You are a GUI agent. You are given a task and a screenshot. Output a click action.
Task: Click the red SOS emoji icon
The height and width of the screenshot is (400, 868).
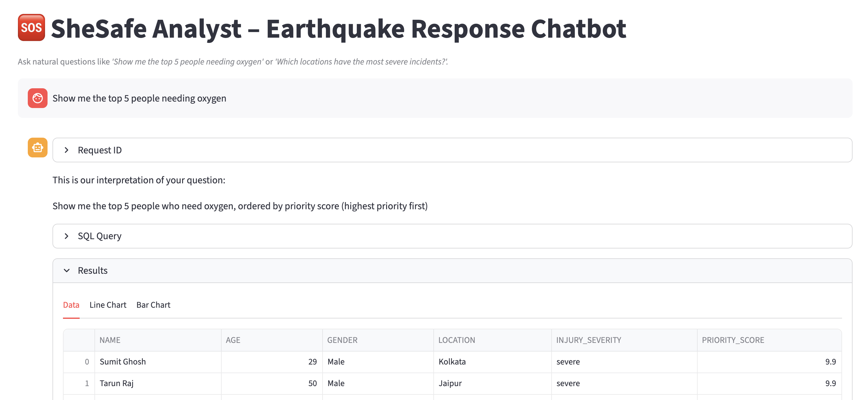click(31, 28)
